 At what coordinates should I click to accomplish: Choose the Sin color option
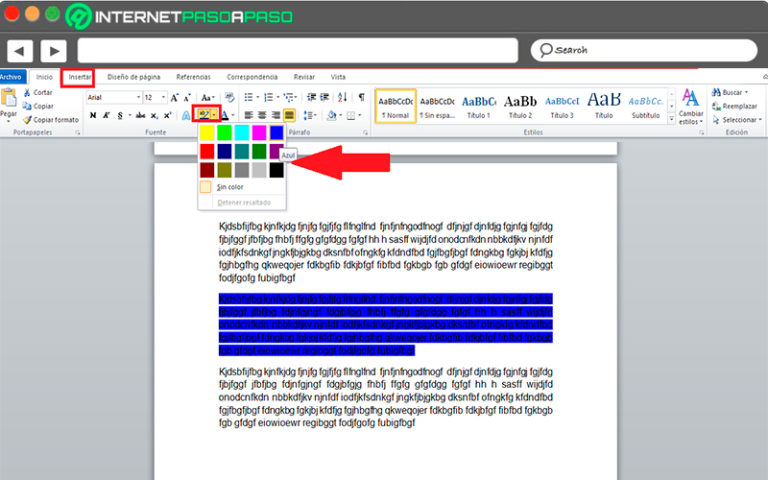tap(229, 187)
